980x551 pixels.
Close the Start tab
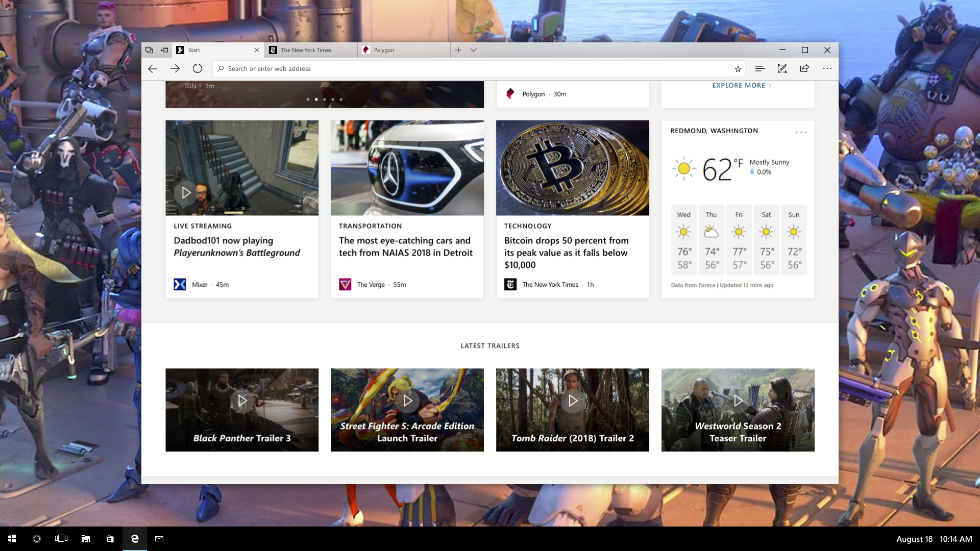(x=257, y=50)
